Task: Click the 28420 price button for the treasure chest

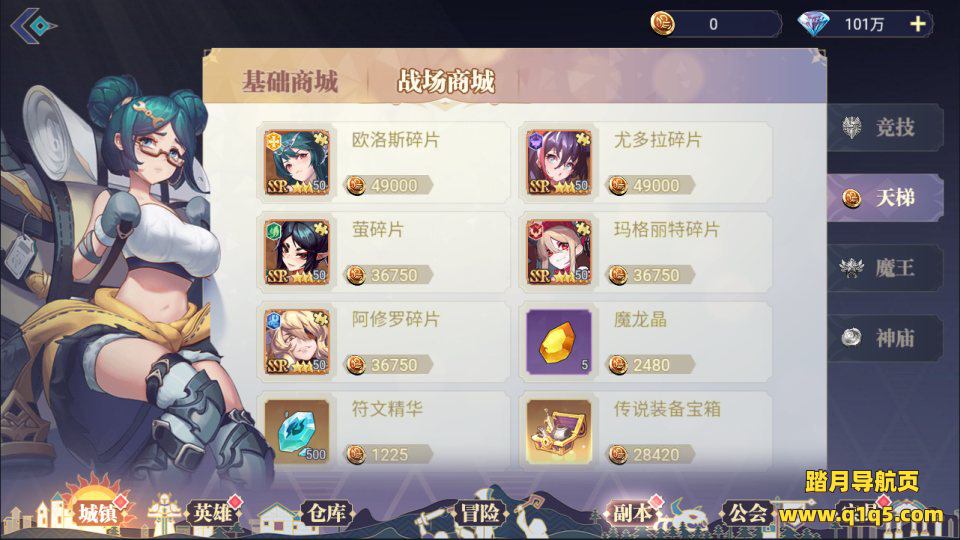Action: tap(650, 454)
